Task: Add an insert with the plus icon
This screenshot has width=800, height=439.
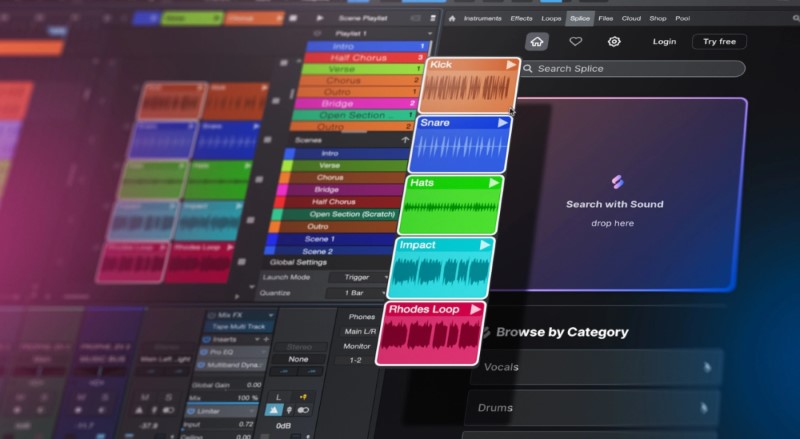Action: click(x=266, y=339)
